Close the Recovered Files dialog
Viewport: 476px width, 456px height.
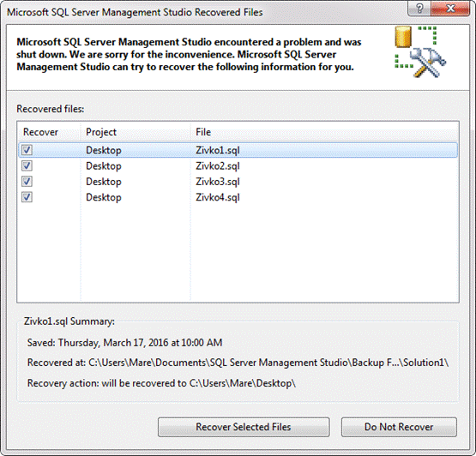(x=450, y=9)
